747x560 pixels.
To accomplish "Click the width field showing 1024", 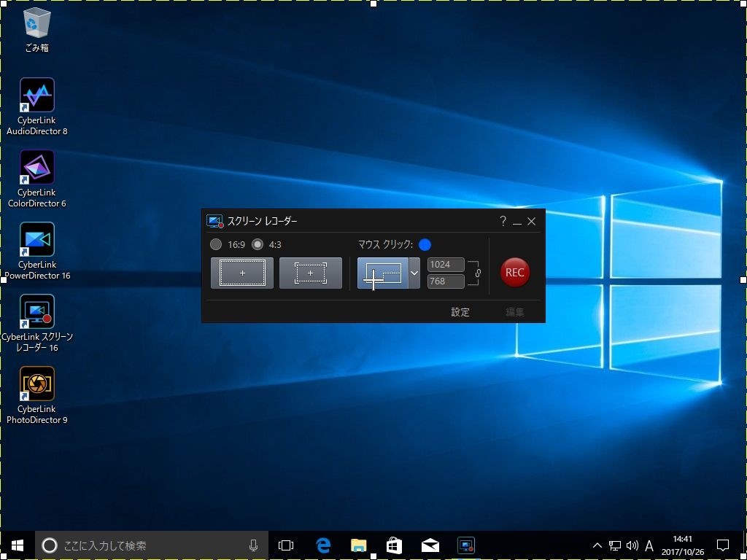I will [446, 265].
